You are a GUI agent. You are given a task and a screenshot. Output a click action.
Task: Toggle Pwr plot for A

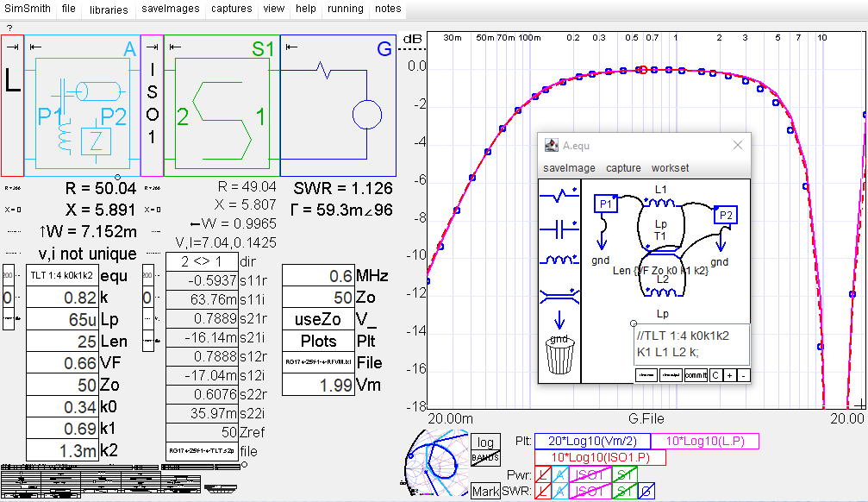(x=560, y=475)
